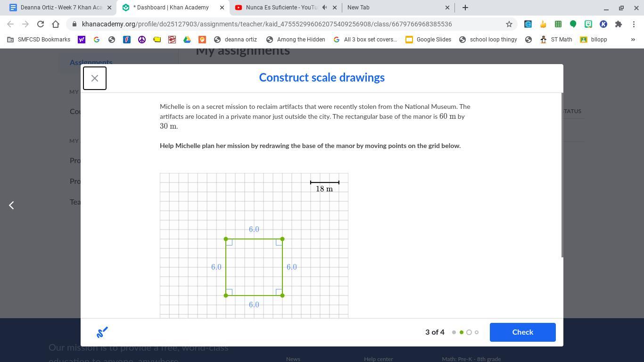Open the red square bookmark icon
Image resolution: width=644 pixels, height=362 pixels.
(x=172, y=40)
